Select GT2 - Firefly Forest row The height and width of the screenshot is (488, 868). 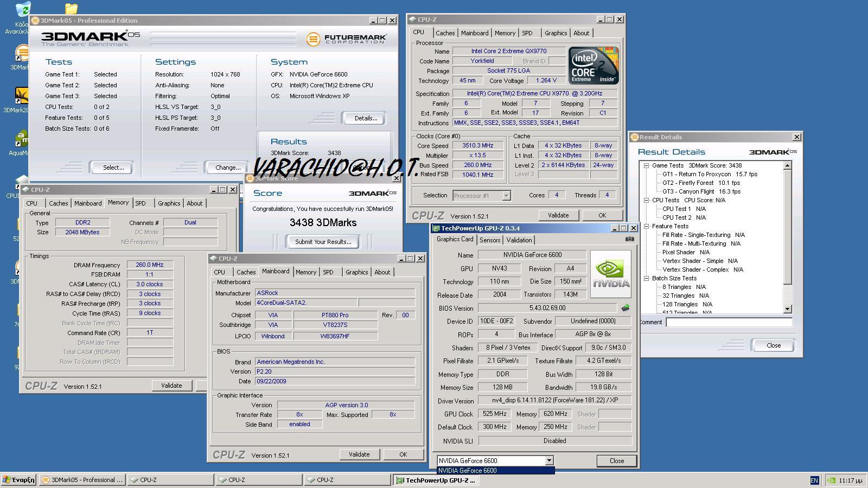701,183
